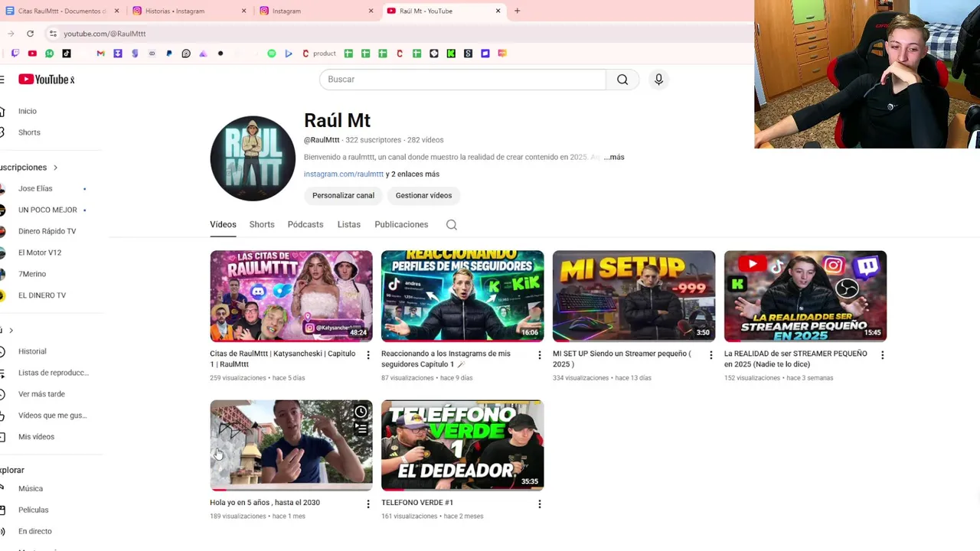Select the Publicaciones channel tab
The height and width of the screenshot is (551, 980).
[x=401, y=225]
